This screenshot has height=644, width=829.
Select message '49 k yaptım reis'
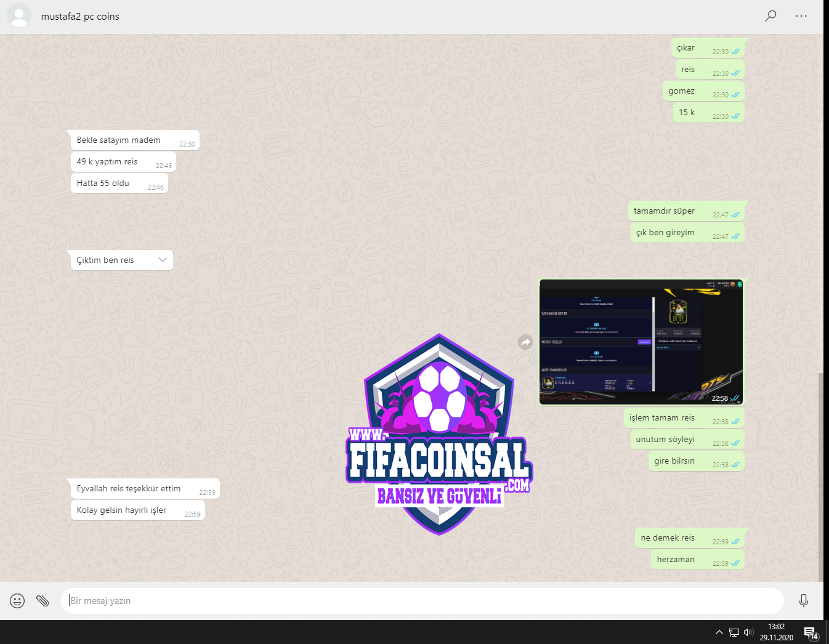[x=123, y=161]
